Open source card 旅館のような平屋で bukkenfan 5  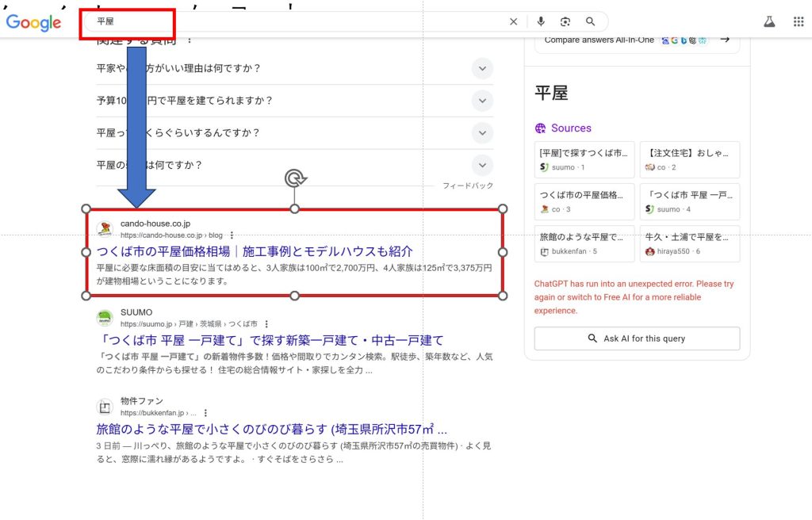point(584,243)
